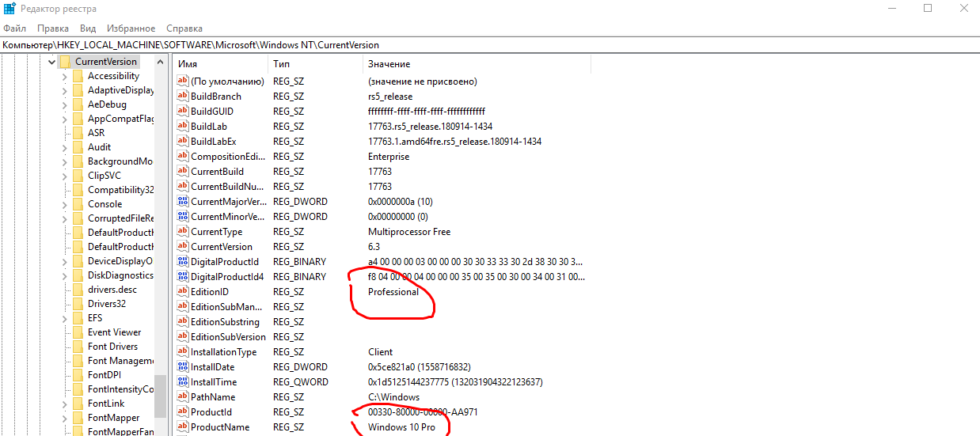Select the Accessibility folder icon
This screenshot has width=980, height=436.
(x=78, y=76)
